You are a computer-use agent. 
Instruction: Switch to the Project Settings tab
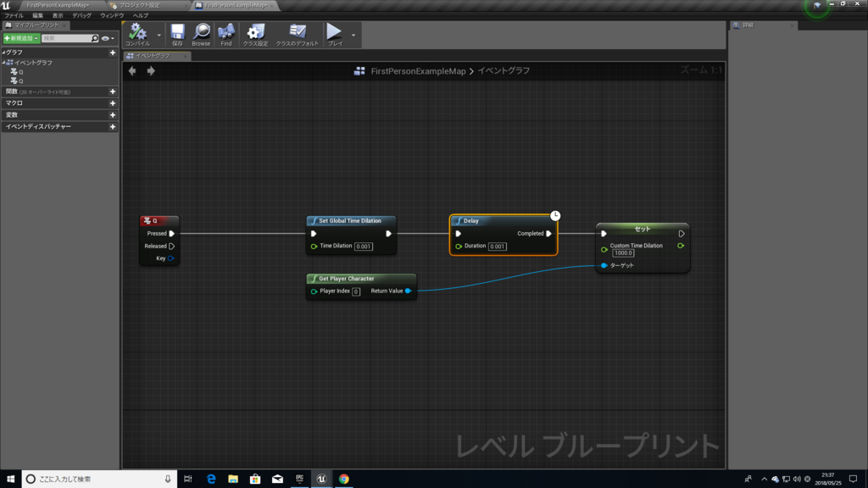(x=147, y=6)
